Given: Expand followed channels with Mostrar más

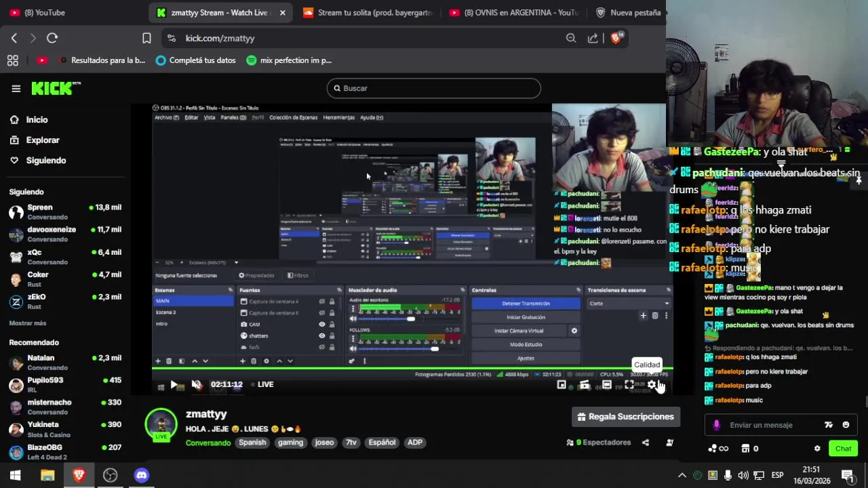Looking at the screenshot, I should pos(28,323).
